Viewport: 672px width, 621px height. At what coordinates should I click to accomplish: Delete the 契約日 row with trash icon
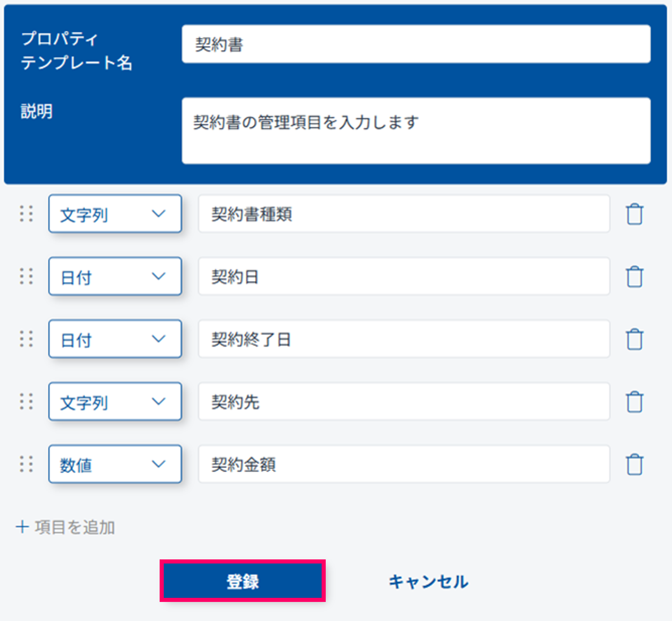click(x=634, y=277)
